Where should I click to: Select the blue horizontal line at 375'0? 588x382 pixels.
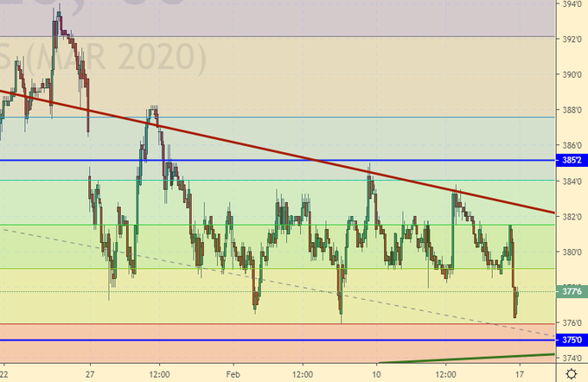[x=259, y=341]
